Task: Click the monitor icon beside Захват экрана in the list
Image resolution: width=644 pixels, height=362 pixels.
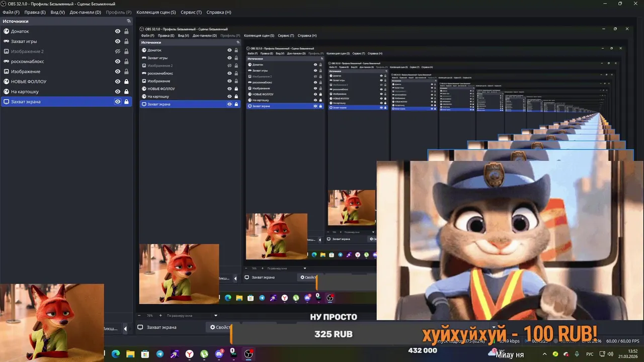Action: [x=6, y=102]
